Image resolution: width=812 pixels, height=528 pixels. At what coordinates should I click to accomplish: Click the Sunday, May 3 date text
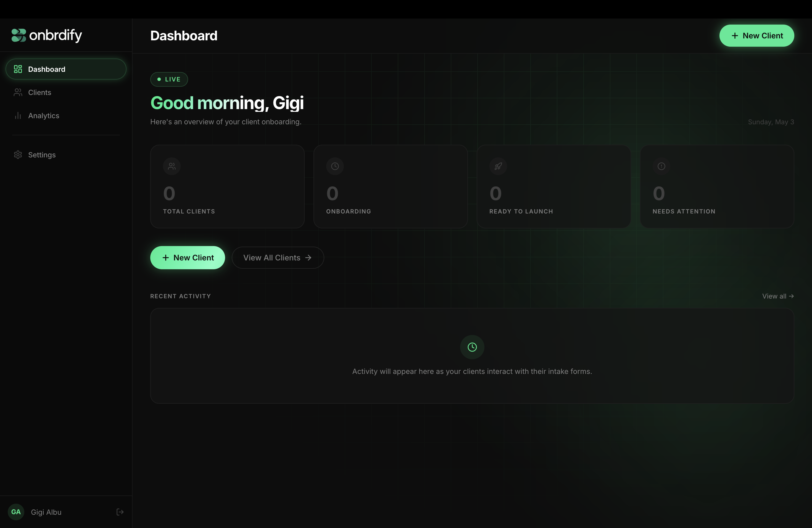(771, 122)
